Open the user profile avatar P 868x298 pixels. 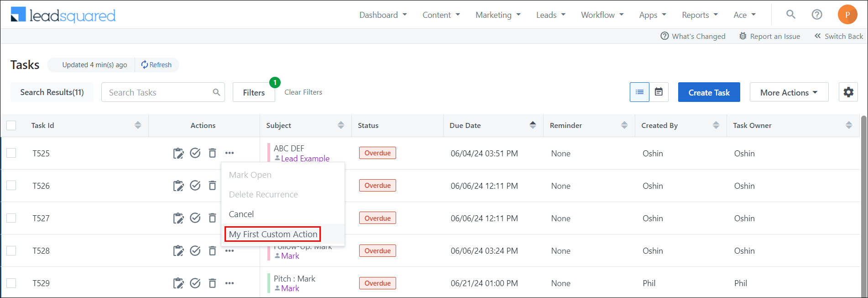click(847, 15)
